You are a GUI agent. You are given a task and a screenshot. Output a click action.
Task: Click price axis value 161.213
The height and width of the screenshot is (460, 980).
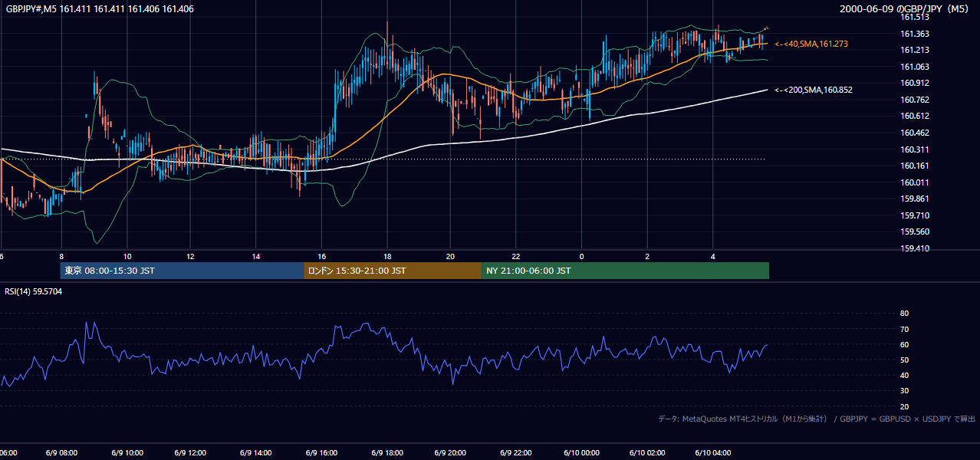click(915, 50)
